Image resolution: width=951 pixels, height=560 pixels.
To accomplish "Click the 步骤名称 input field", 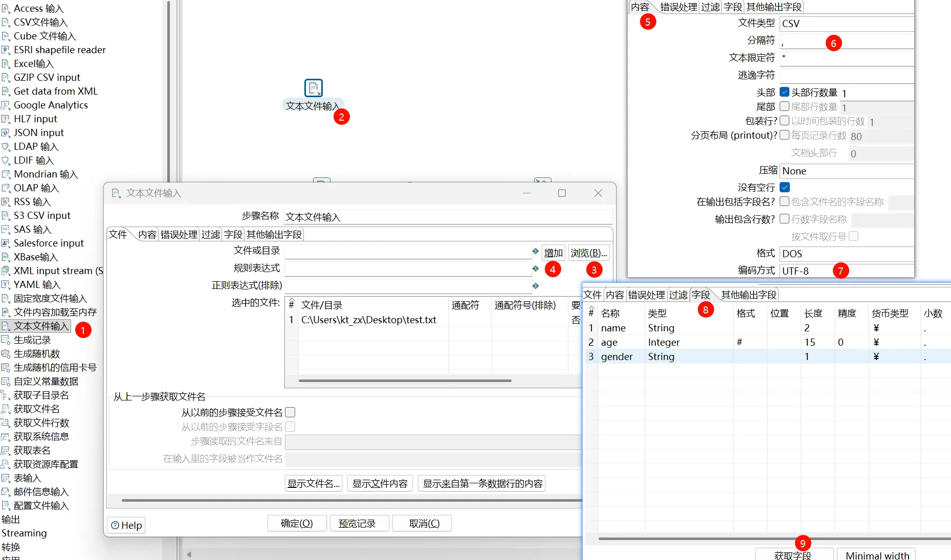I will coord(448,217).
